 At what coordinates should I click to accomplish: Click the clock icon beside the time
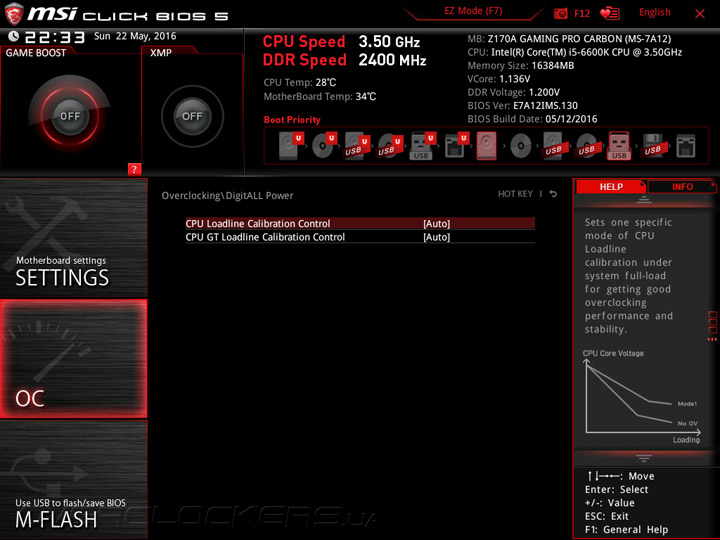(x=13, y=36)
